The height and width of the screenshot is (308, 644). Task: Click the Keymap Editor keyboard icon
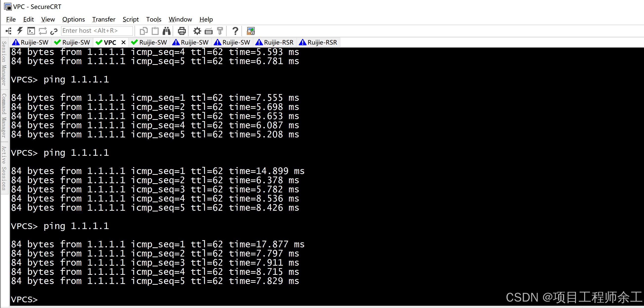[208, 31]
